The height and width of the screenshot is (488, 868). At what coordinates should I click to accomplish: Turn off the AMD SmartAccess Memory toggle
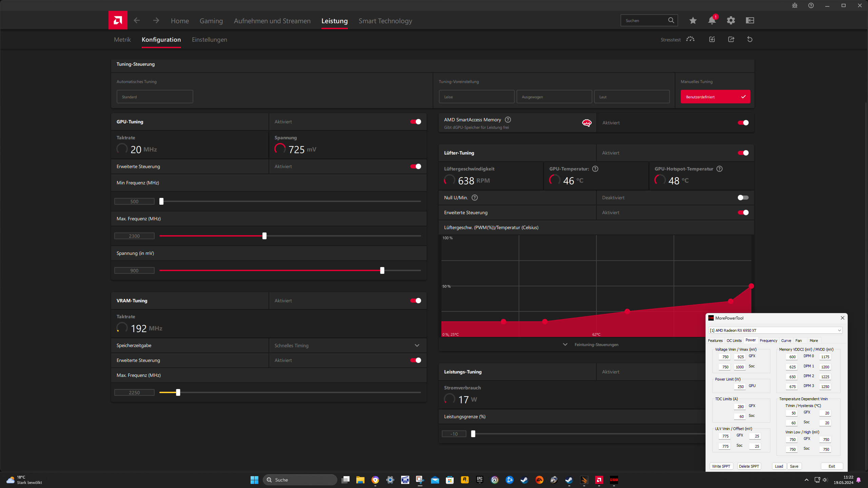(743, 123)
